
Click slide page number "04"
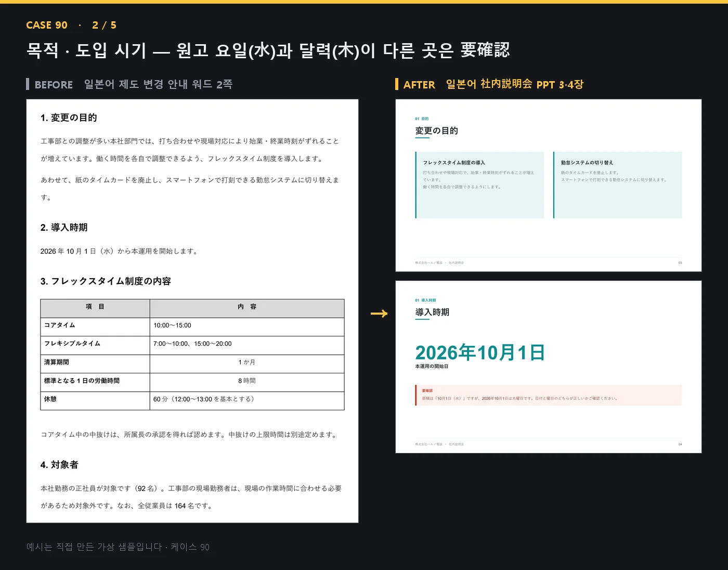click(x=680, y=445)
